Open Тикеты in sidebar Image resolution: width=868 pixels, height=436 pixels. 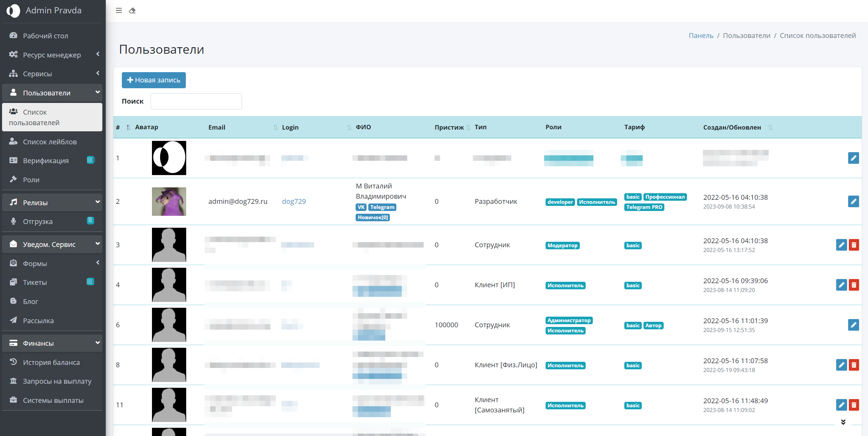pyautogui.click(x=52, y=282)
